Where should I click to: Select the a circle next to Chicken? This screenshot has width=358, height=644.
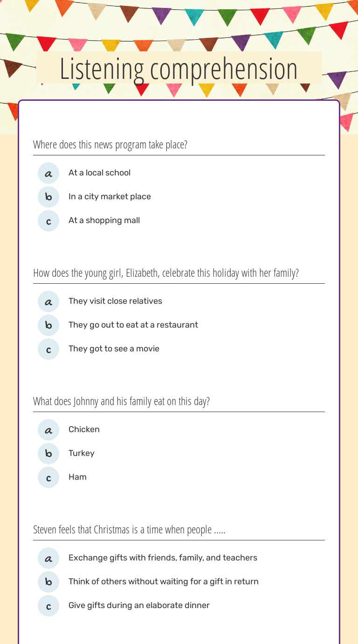(x=48, y=430)
